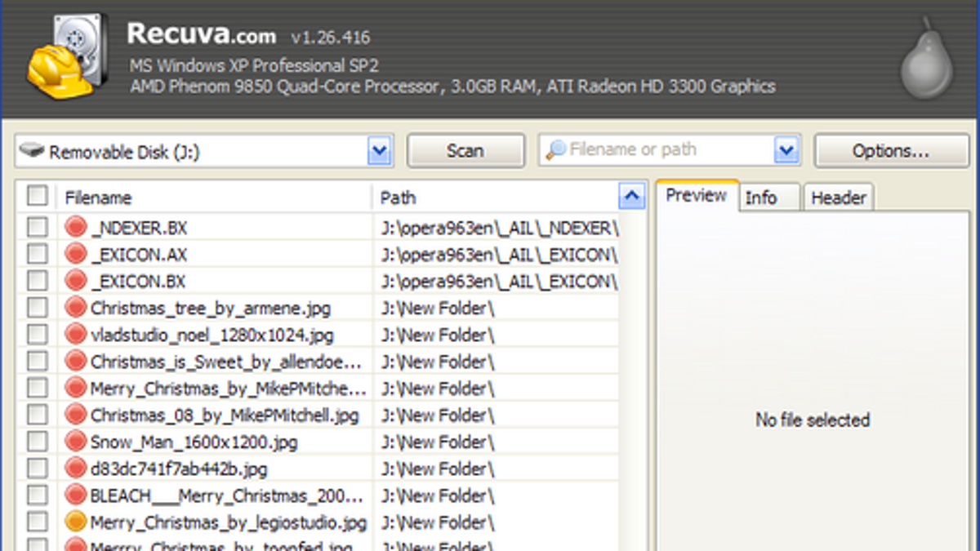
Task: Select the d83dc741f7ab442b.jpg file name
Action: (179, 469)
